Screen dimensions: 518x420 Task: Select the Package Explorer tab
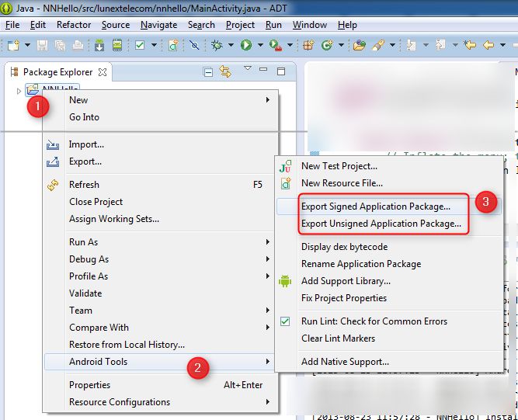point(58,72)
